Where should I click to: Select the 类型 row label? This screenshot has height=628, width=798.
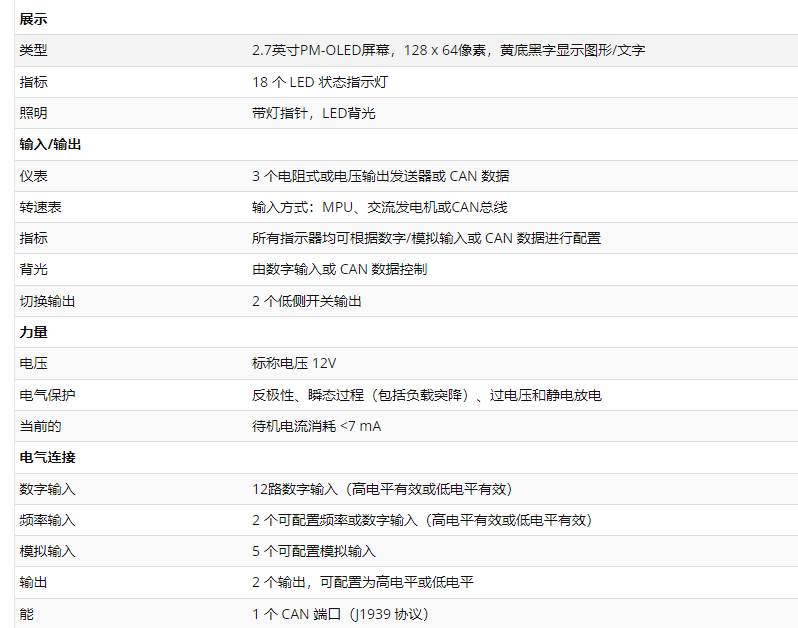pyautogui.click(x=34, y=51)
